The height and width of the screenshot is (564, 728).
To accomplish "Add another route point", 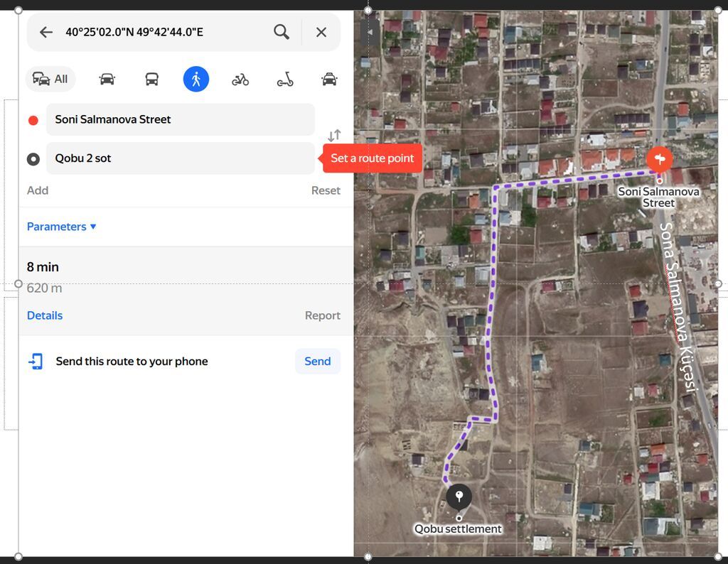I will (38, 190).
